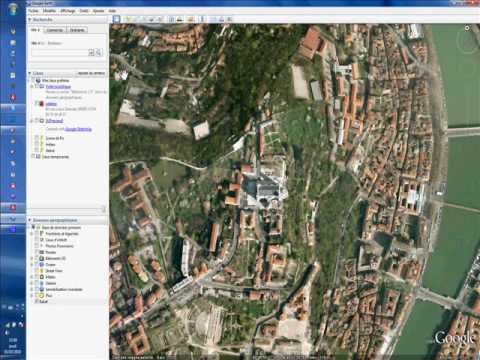Click into the Aller à search field
The height and width of the screenshot is (360, 480).
click(60, 52)
